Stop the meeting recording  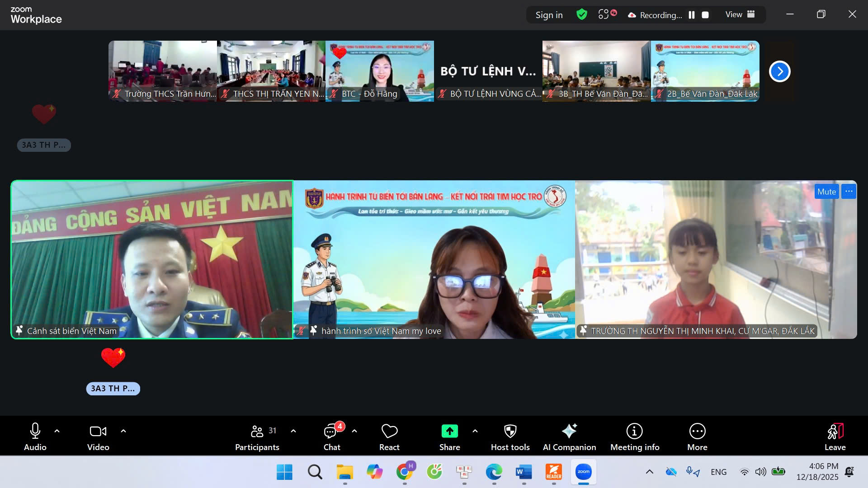point(705,15)
